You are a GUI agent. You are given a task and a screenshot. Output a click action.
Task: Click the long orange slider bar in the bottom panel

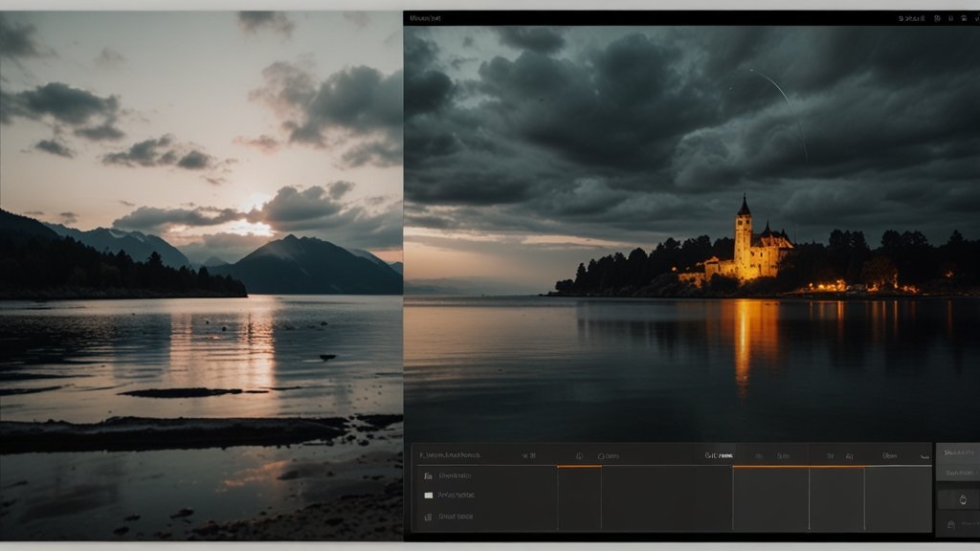click(798, 466)
